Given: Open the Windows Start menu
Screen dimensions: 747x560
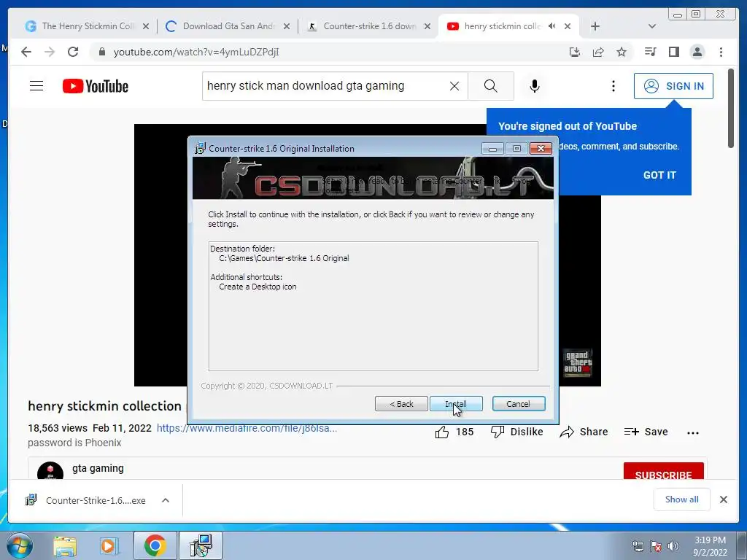Looking at the screenshot, I should pyautogui.click(x=20, y=545).
